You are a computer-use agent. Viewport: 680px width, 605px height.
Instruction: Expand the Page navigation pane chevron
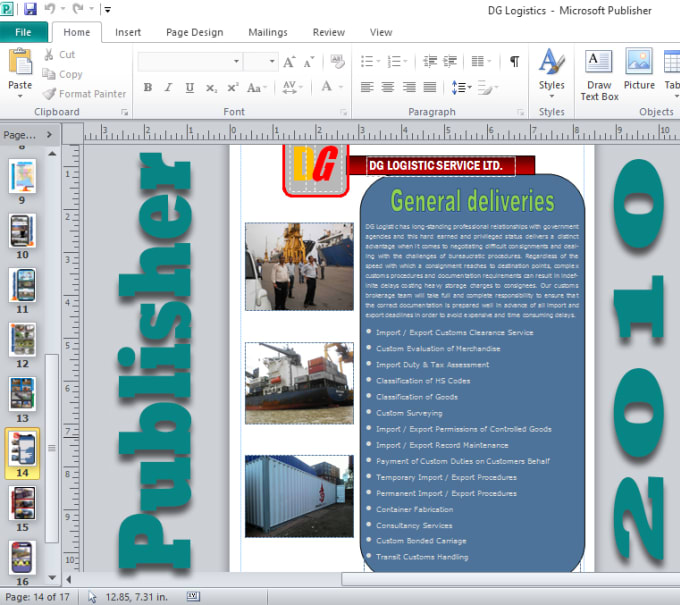49,134
